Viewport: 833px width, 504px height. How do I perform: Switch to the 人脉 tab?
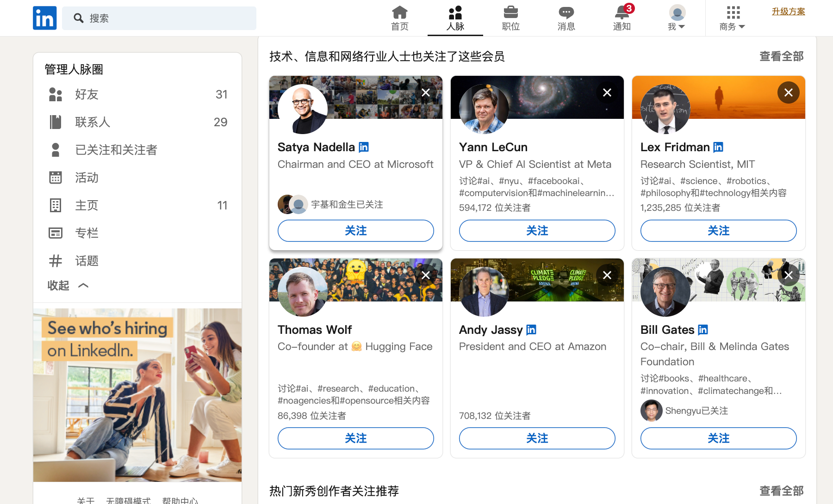click(x=455, y=18)
